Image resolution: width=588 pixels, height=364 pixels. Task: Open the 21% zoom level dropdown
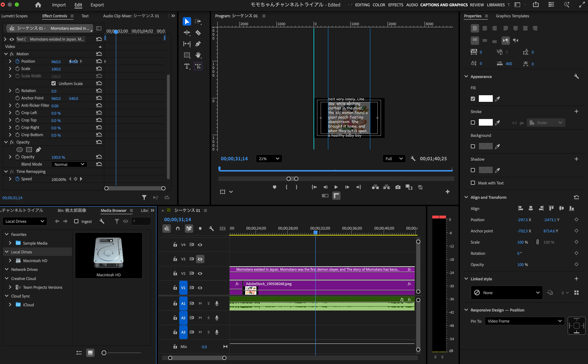pyautogui.click(x=269, y=159)
